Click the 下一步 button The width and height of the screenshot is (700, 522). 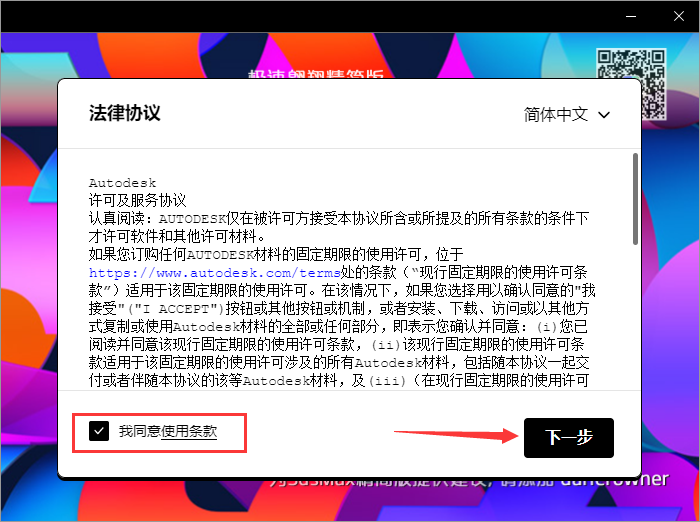(x=569, y=438)
